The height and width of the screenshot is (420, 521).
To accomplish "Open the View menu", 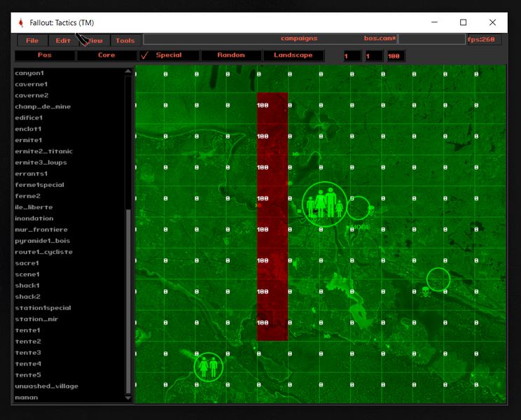I will pyautogui.click(x=95, y=41).
